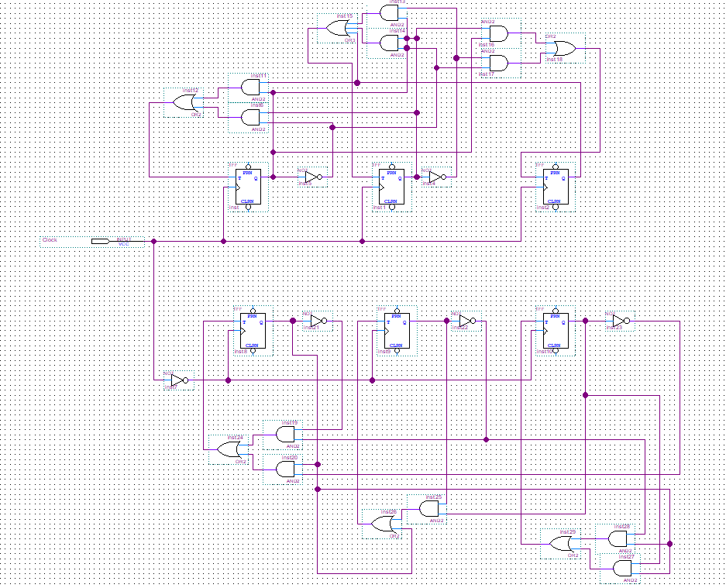
Task: Select the TFF flip-flop labeled inst8
Action: coord(253,331)
